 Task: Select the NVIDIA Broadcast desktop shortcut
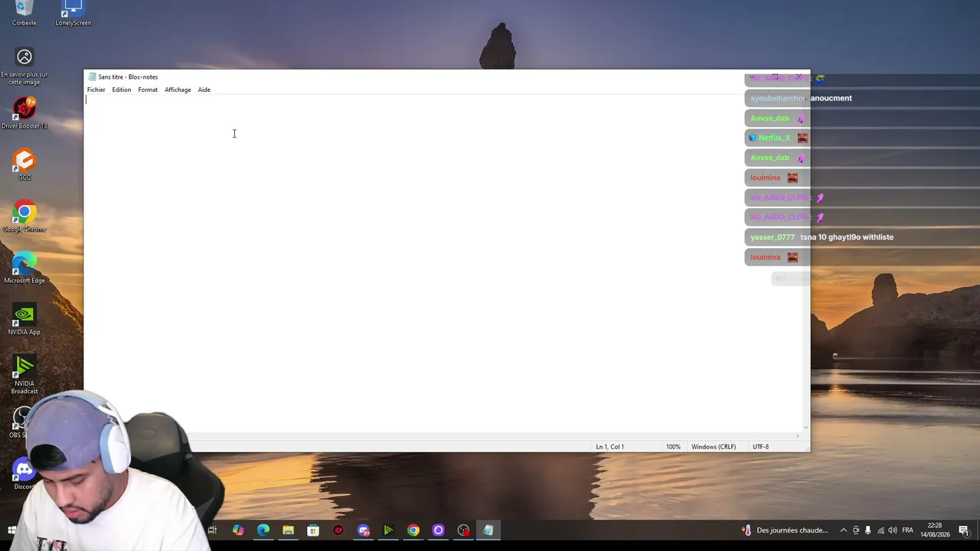pyautogui.click(x=24, y=375)
